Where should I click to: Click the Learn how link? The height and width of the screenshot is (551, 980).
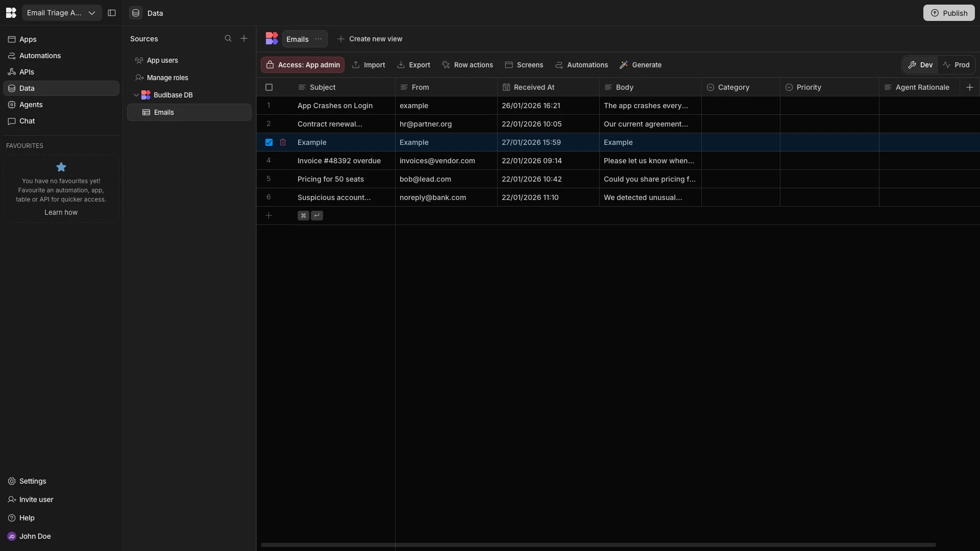pos(61,212)
